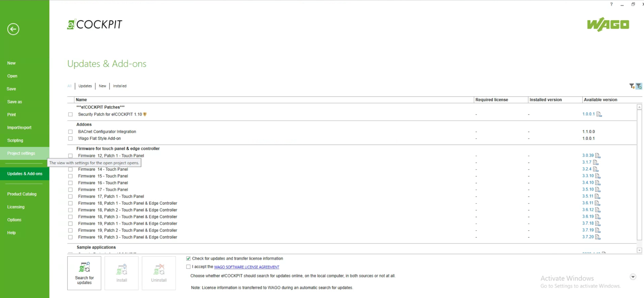Open release notes icon beside version 3.4.10
The image size is (644, 298).
click(x=598, y=183)
